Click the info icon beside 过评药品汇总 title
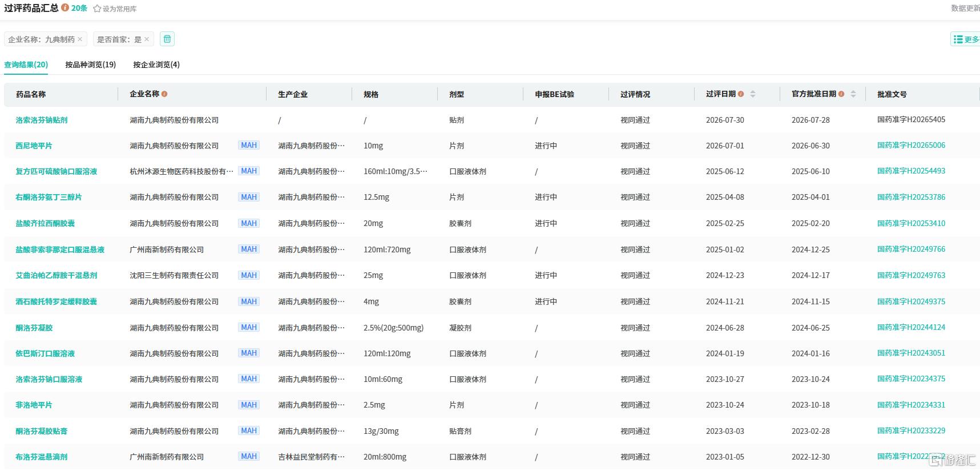Viewport: 980px width, 471px height. 65,8
